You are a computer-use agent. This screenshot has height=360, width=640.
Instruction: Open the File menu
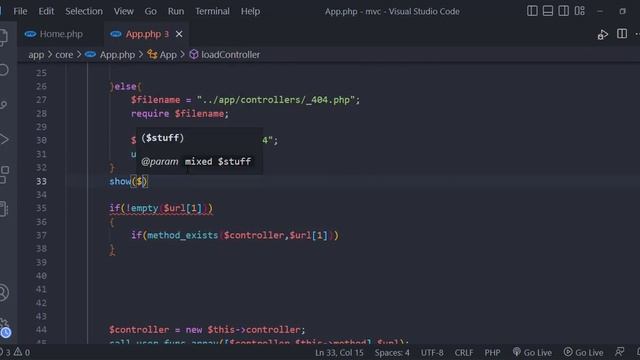tap(20, 11)
